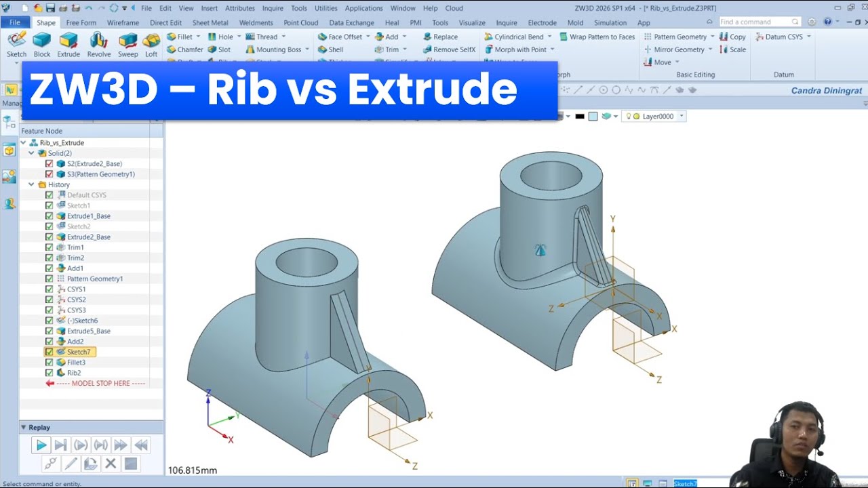Toggle the Rib2 feature checkbox
868x488 pixels.
tap(49, 373)
